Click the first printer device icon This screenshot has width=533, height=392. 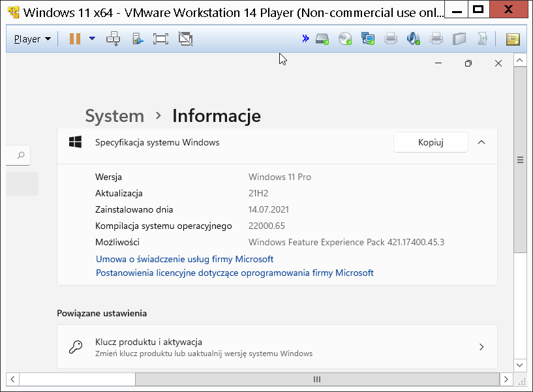391,38
